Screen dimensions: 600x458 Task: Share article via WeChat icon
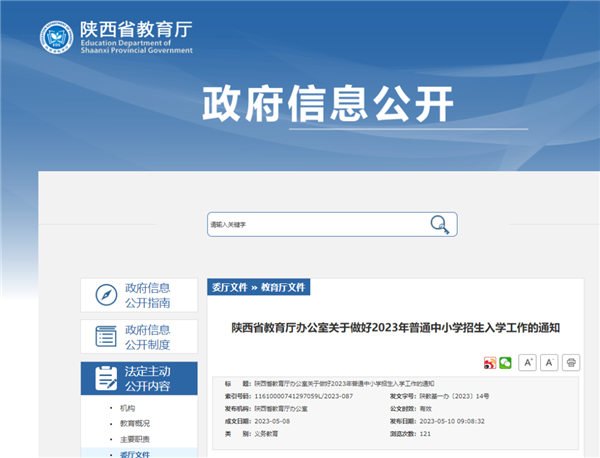pyautogui.click(x=506, y=362)
